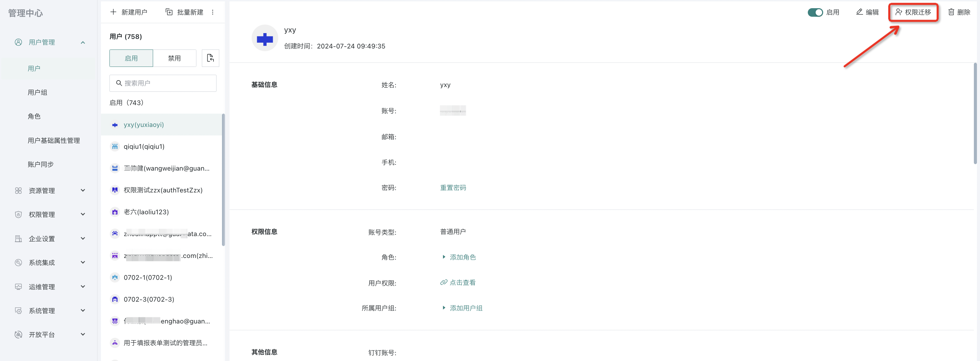Click the permission migration icon
The width and height of the screenshot is (980, 361).
[x=899, y=12]
